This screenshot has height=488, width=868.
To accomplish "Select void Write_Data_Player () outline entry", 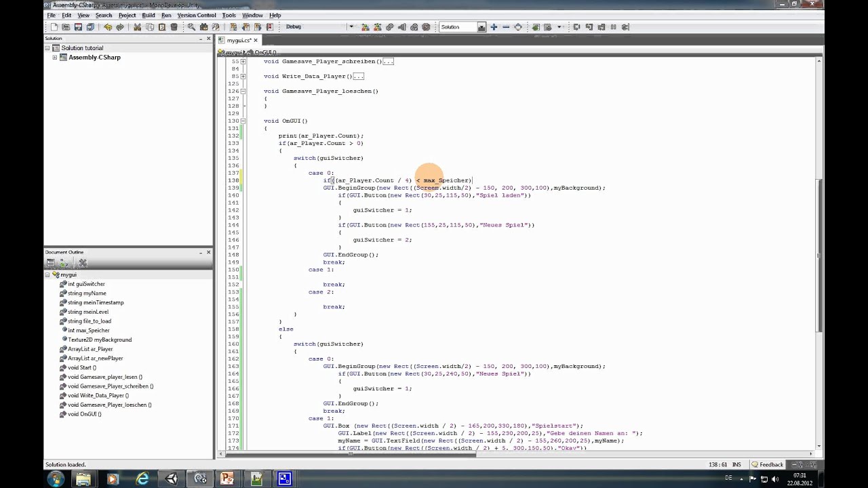I will (98, 395).
